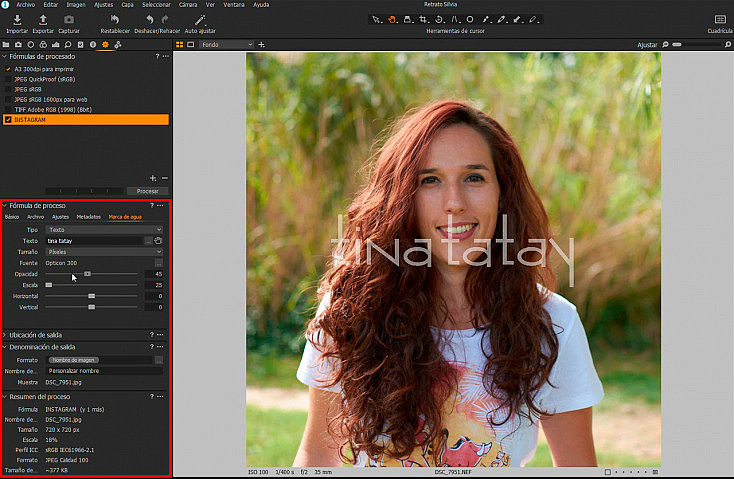Enable the JPEG QuickProof (sRGB) recipe
734x479 pixels.
8,80
